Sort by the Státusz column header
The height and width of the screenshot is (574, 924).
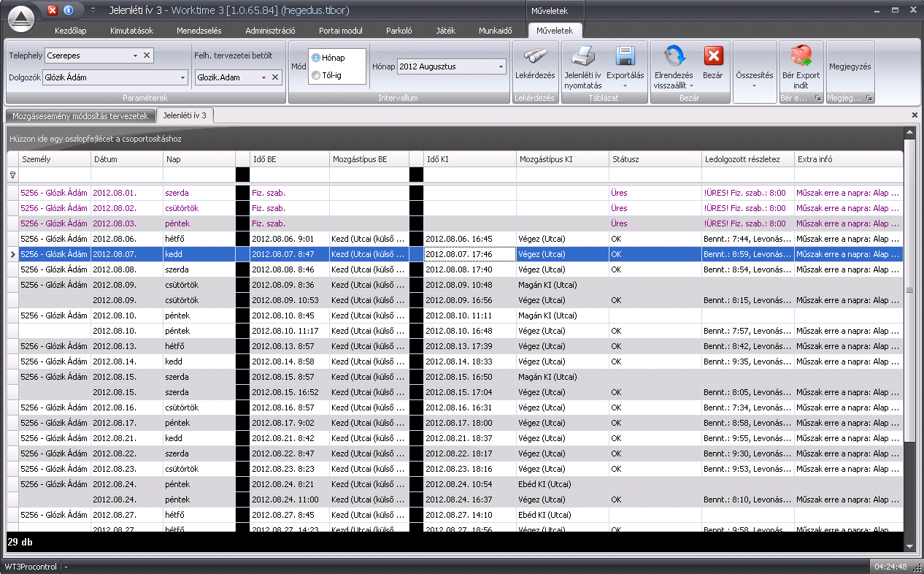655,159
